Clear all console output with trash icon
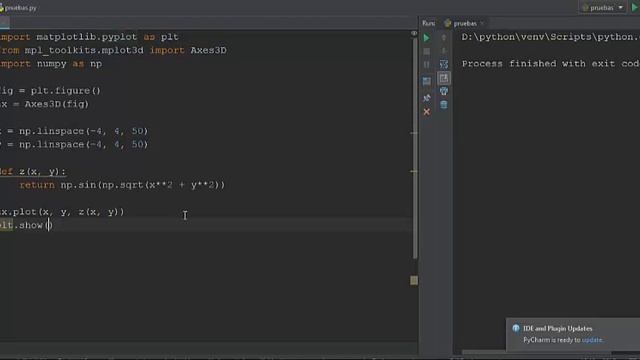This screenshot has height=360, width=640. 444,105
